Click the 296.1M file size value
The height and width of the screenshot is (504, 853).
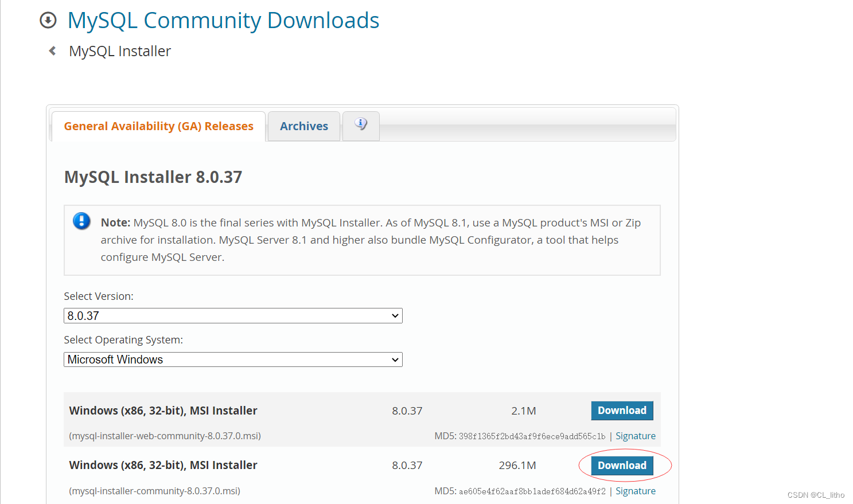(x=517, y=466)
